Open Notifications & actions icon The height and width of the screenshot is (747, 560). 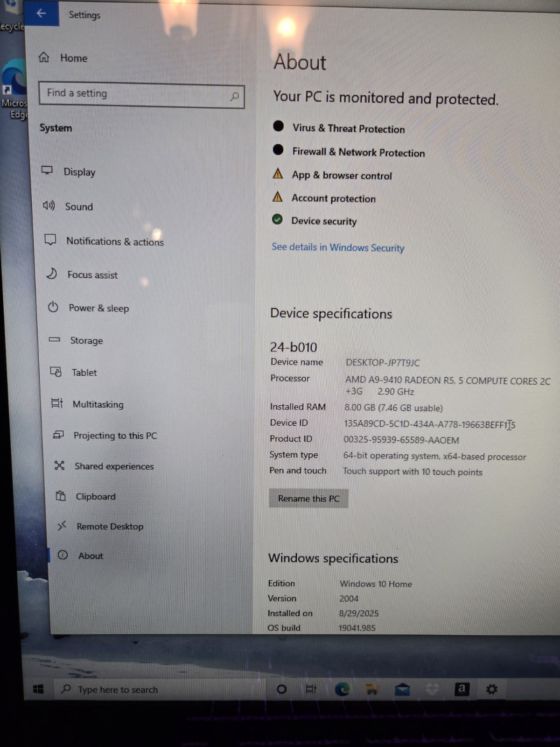click(x=50, y=240)
